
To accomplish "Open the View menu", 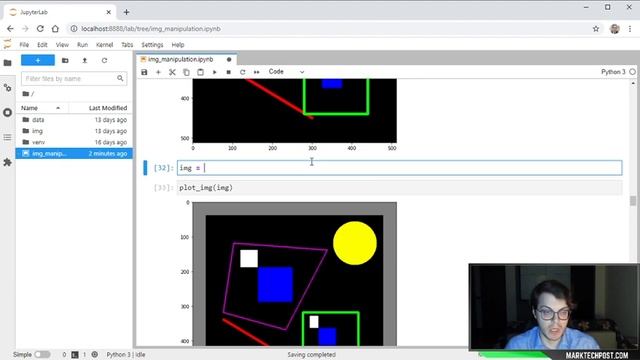I will click(62, 45).
